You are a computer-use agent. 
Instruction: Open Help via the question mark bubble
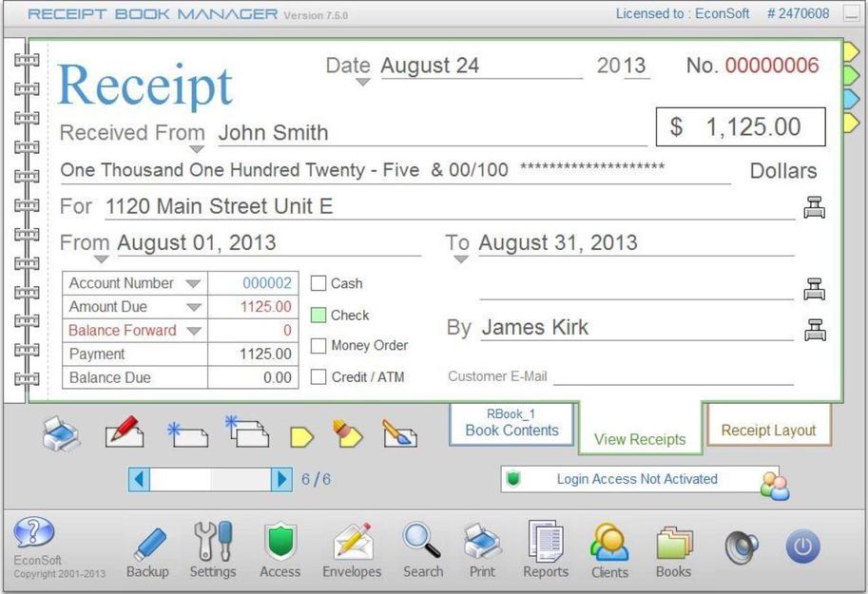[34, 531]
